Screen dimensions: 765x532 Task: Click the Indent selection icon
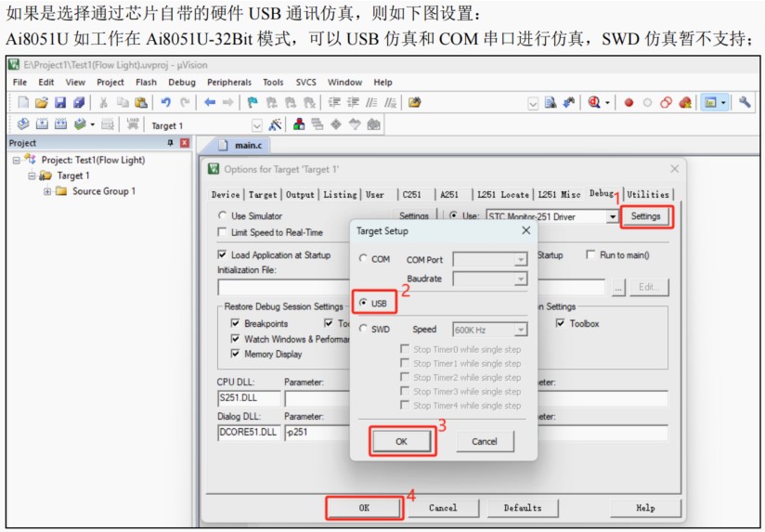point(334,102)
